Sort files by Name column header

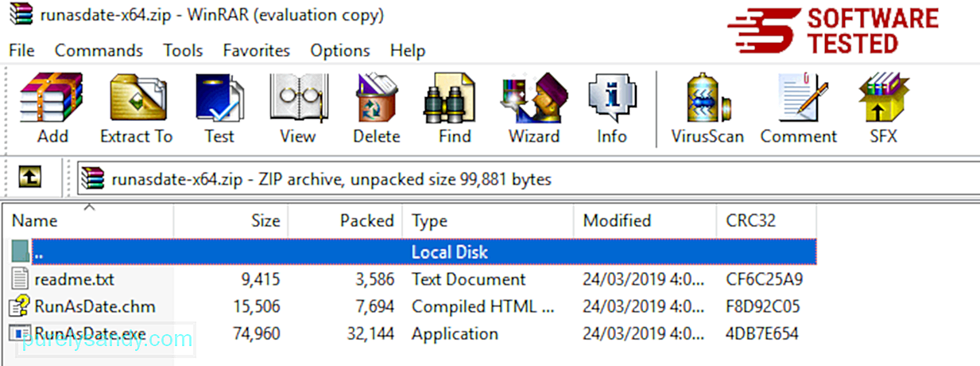88,220
